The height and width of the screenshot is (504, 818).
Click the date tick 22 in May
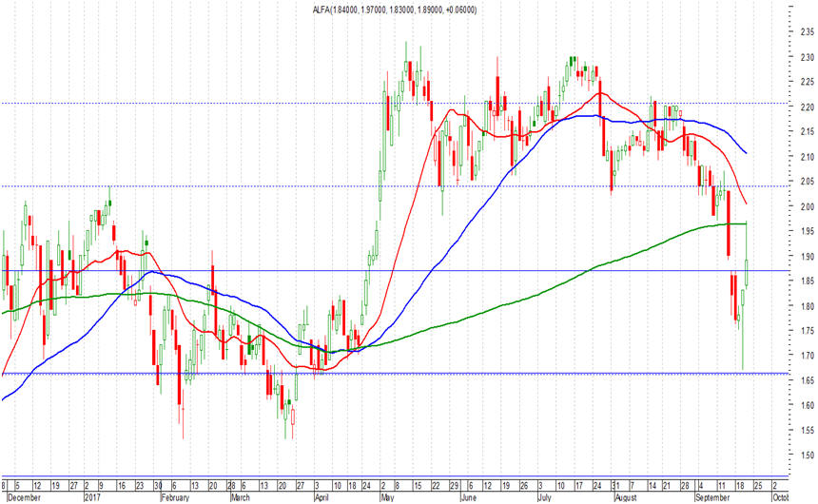point(436,486)
